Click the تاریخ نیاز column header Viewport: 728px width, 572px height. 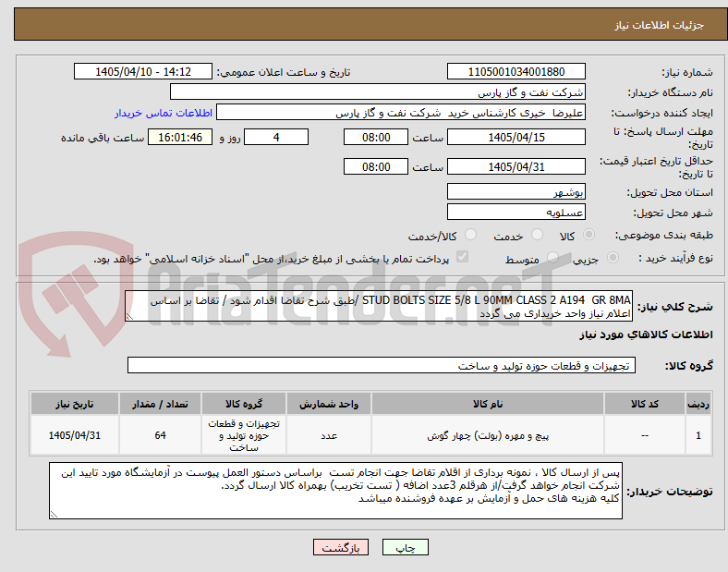click(75, 404)
